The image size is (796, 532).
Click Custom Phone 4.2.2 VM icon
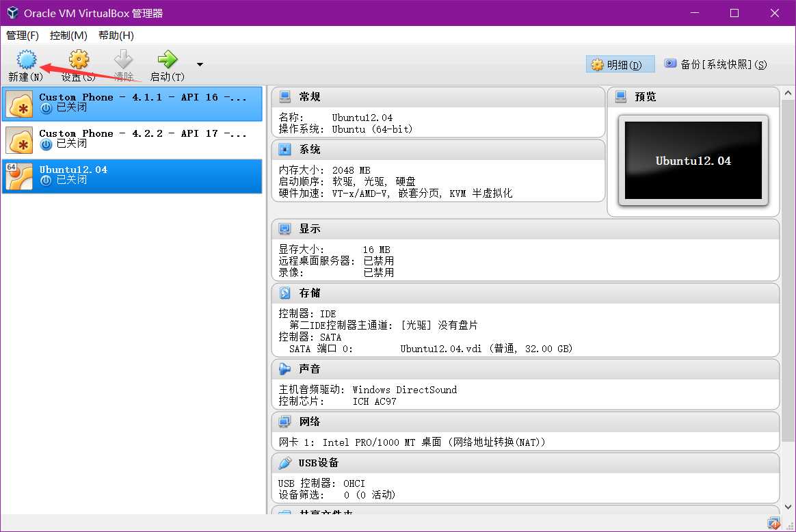coord(19,140)
